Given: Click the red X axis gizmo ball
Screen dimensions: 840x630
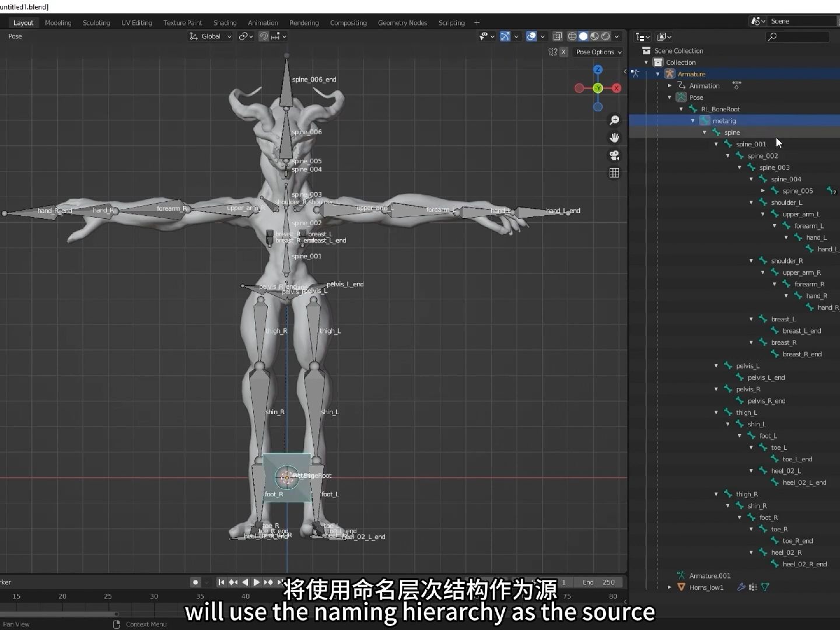Looking at the screenshot, I should (617, 88).
